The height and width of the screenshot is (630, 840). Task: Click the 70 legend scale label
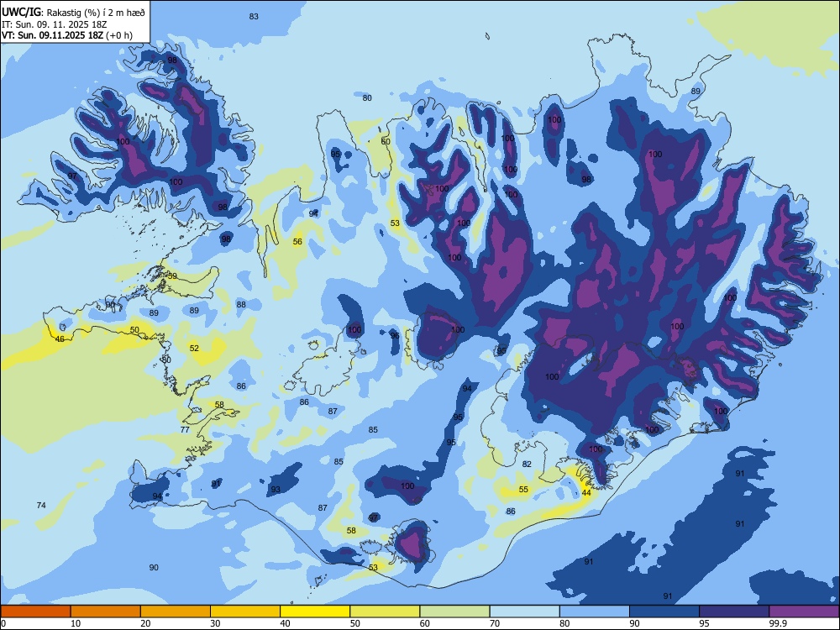[x=495, y=623]
